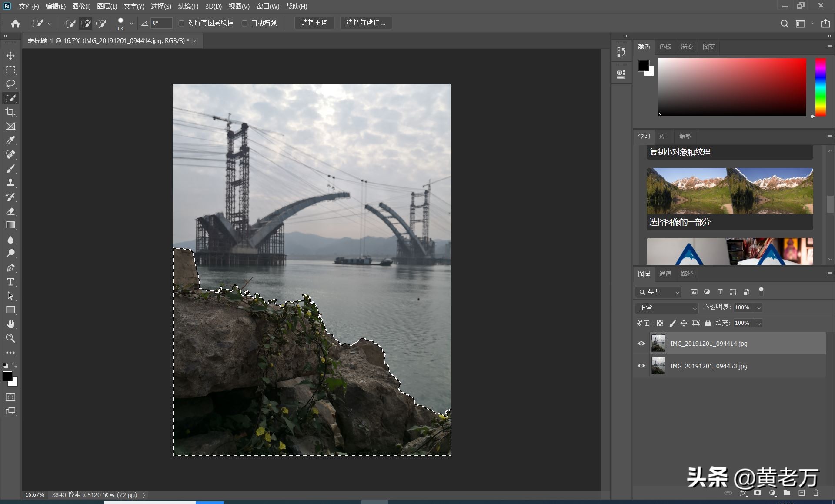The width and height of the screenshot is (835, 504).
Task: Hide the IMG_20191201_094453.jpg layer
Action: [x=641, y=366]
